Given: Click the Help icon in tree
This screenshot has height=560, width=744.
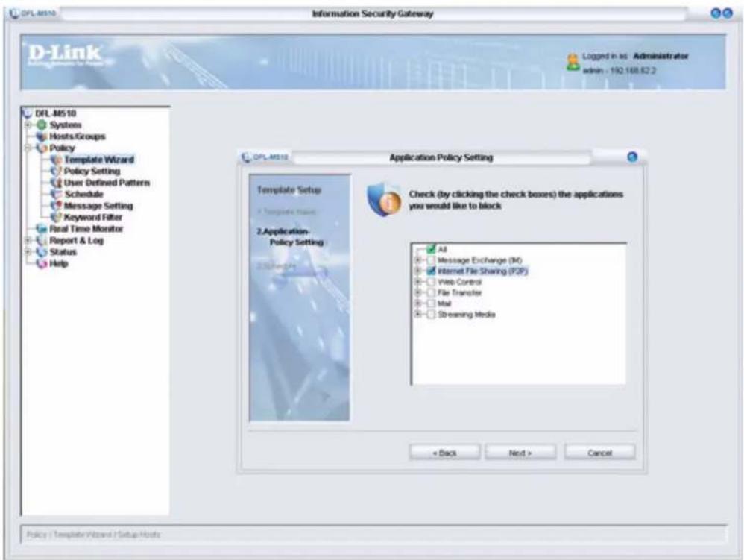Looking at the screenshot, I should coord(42,263).
